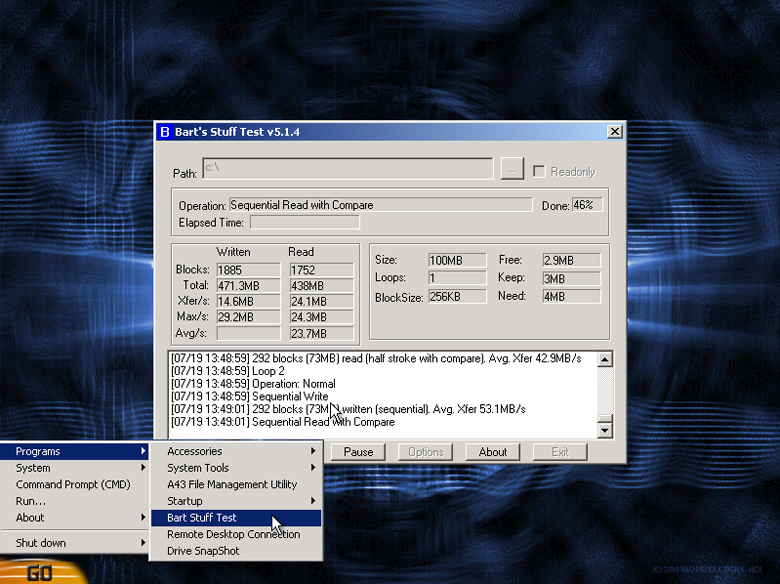The height and width of the screenshot is (584, 780).
Task: Click the path browse (...) button
Action: pos(512,171)
